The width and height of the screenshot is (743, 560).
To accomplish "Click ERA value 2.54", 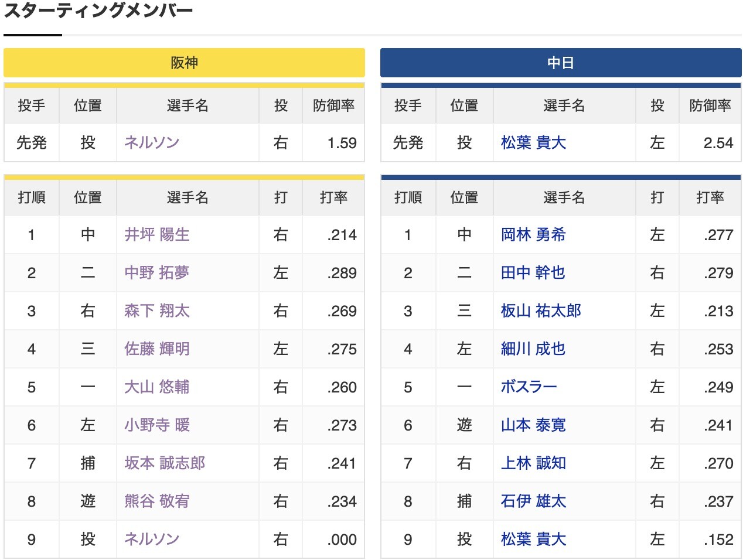I will (718, 142).
